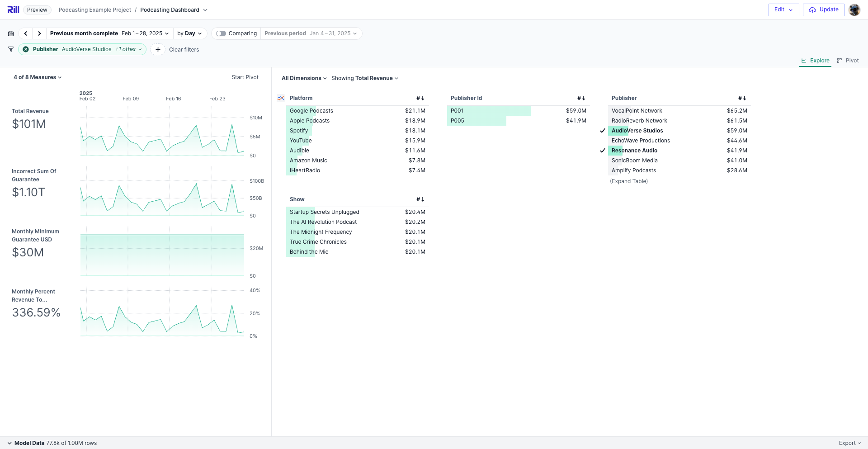Viewport: 868px width, 449px height.
Task: Open the user avatar menu
Action: click(854, 9)
